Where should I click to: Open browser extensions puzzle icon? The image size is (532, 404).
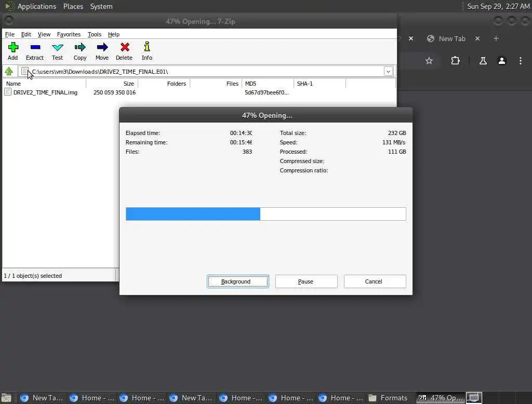coord(455,61)
